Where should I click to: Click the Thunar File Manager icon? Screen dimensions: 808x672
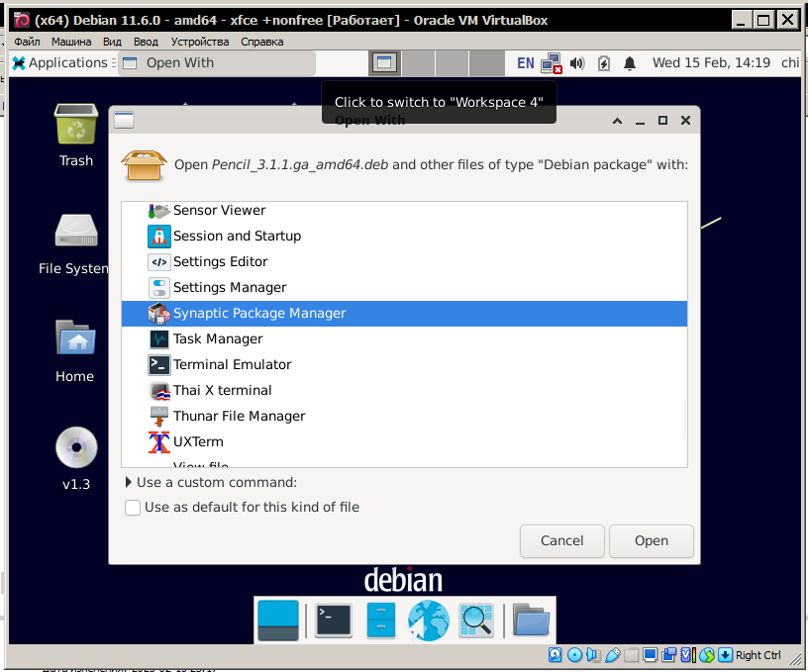pos(159,417)
